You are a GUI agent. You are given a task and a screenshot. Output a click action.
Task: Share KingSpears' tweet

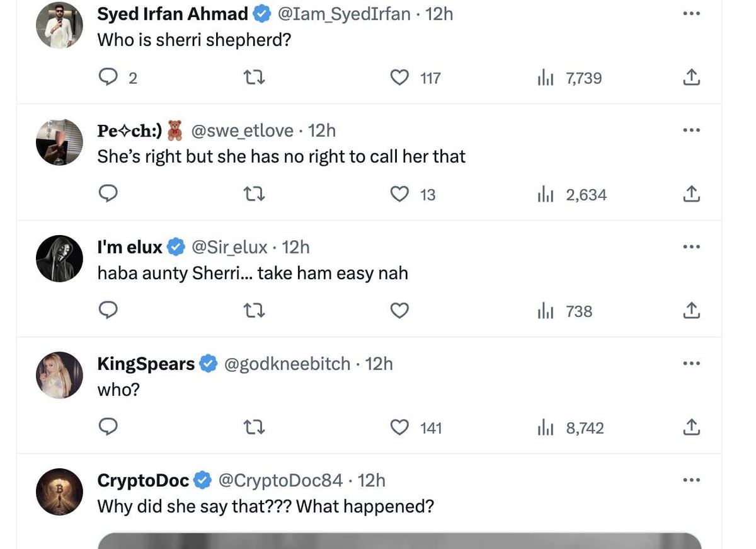[x=691, y=427]
